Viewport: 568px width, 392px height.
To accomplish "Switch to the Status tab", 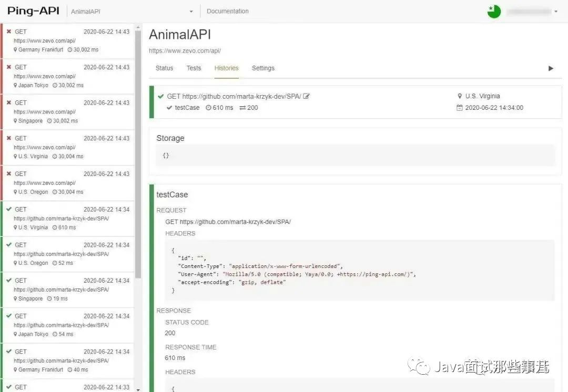I will (x=164, y=68).
